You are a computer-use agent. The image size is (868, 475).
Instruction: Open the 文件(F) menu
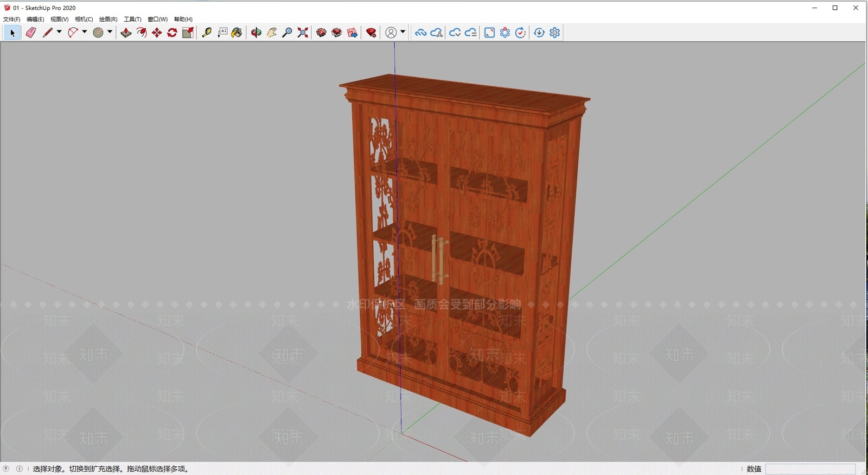[x=11, y=19]
